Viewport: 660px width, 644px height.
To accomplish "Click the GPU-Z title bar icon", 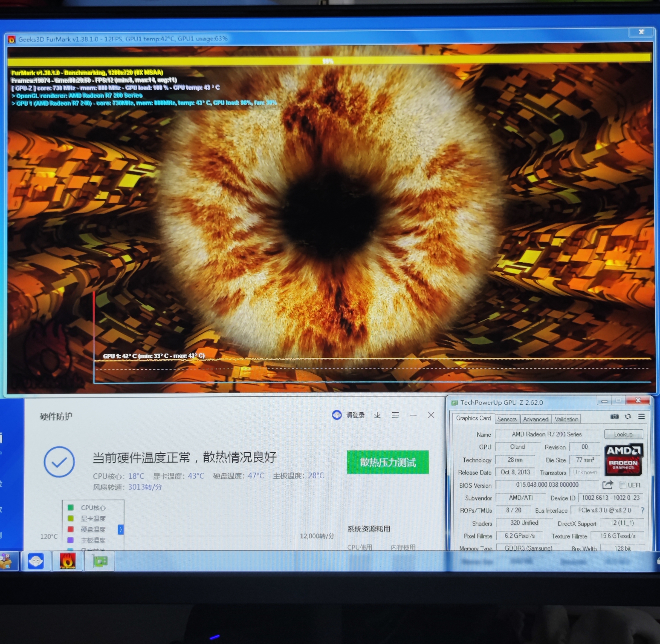I will pyautogui.click(x=454, y=402).
